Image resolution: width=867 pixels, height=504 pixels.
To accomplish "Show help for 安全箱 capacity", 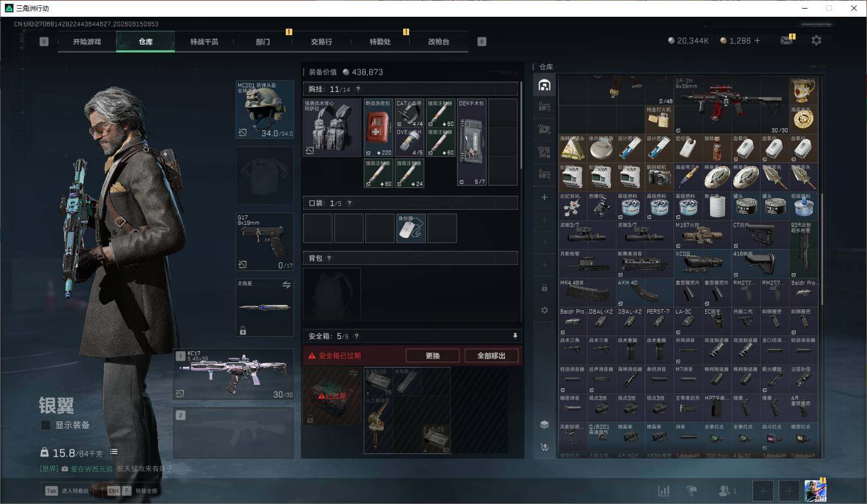I will coord(356,336).
